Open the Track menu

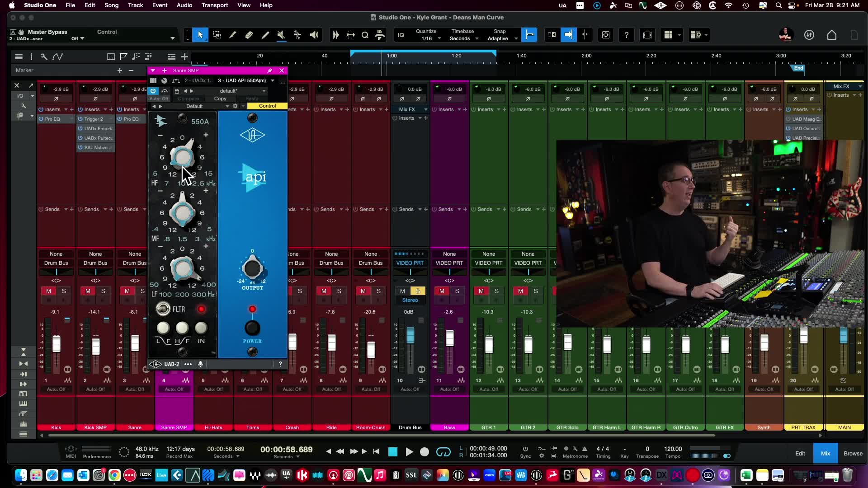point(135,5)
